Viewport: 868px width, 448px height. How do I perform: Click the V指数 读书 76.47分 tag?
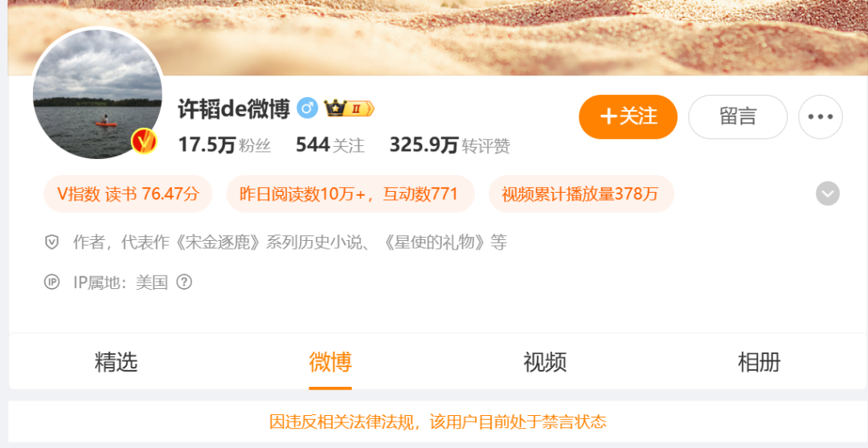pos(128,193)
